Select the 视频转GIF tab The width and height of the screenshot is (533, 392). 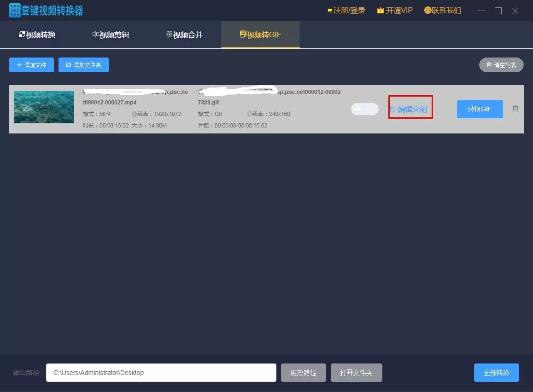[x=260, y=35]
